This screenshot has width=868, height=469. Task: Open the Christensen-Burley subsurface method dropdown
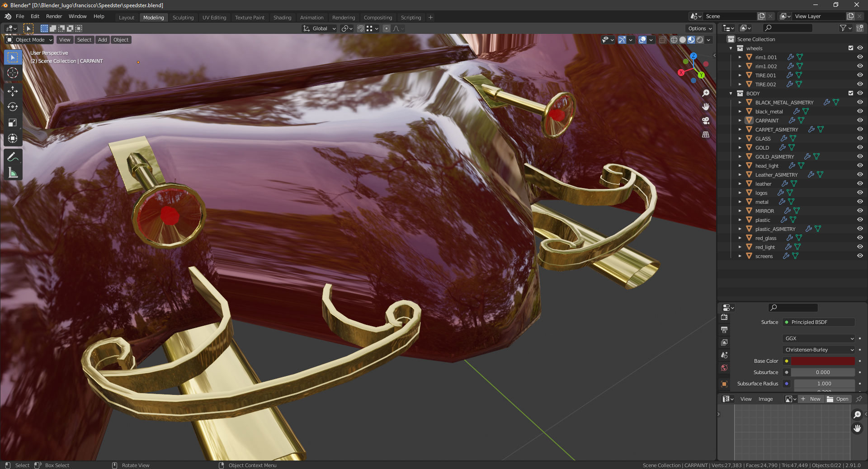click(x=819, y=350)
